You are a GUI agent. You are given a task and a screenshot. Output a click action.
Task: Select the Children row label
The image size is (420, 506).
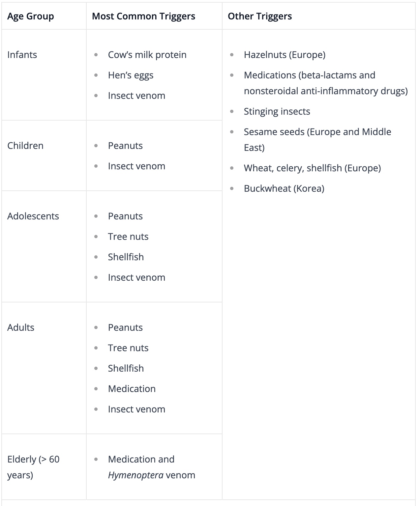tap(25, 146)
